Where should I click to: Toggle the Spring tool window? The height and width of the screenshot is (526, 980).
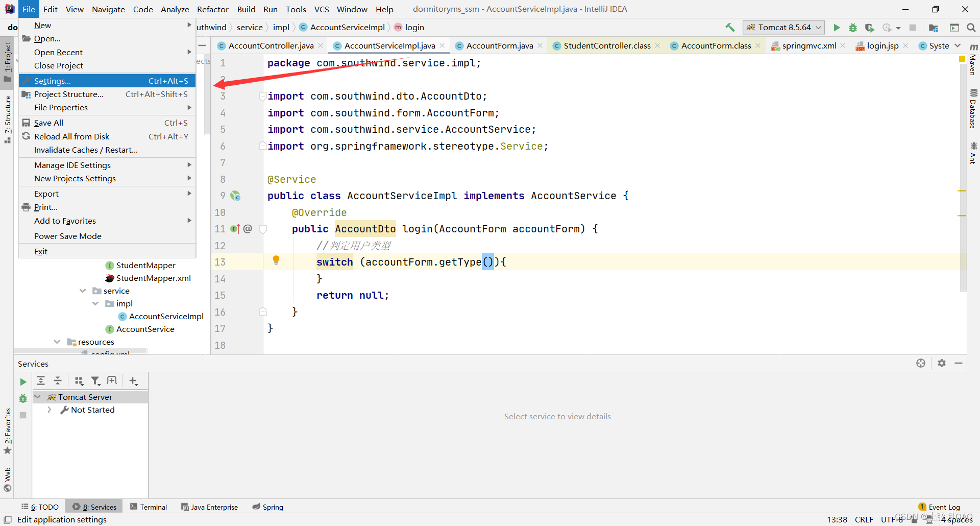point(268,507)
